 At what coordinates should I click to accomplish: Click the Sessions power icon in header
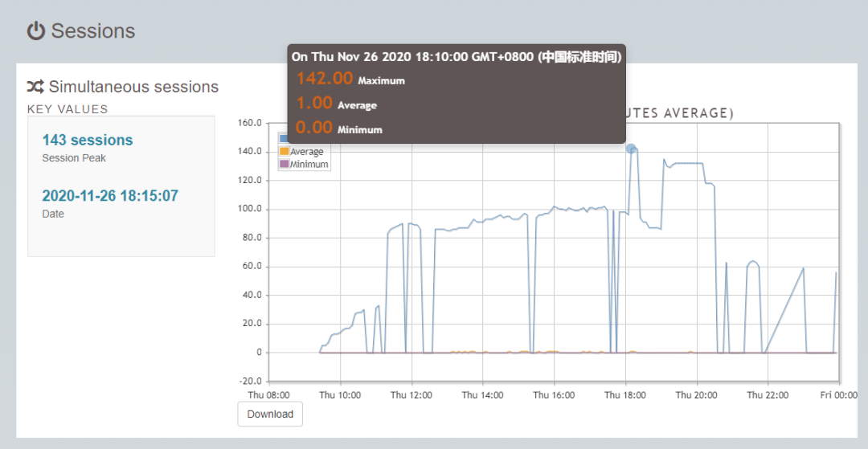36,31
